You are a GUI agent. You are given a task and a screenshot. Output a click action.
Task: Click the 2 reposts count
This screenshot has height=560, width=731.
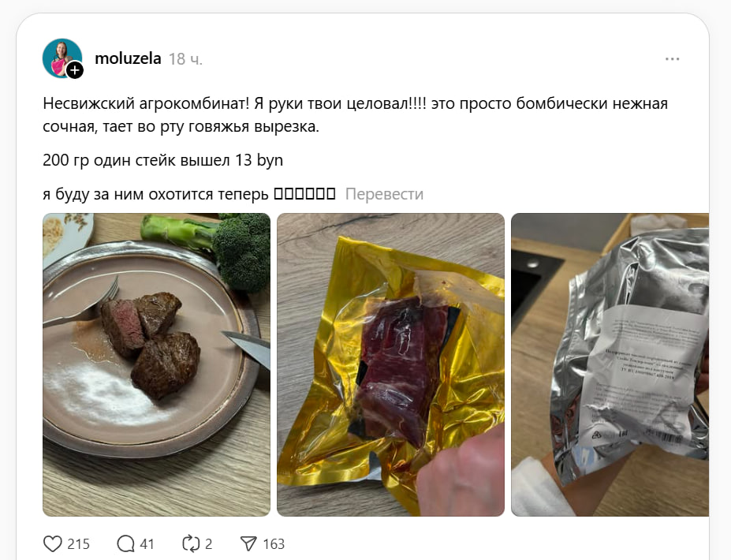[208, 544]
